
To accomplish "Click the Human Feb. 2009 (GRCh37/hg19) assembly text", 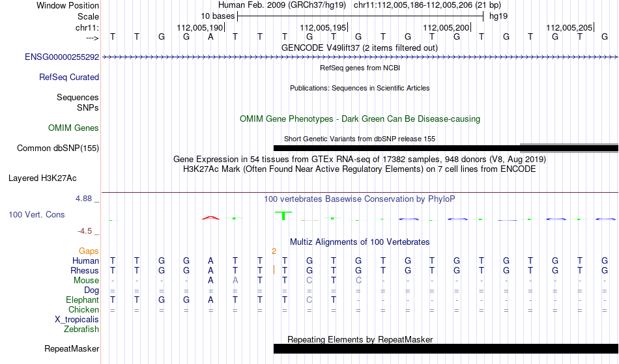I will [282, 5].
